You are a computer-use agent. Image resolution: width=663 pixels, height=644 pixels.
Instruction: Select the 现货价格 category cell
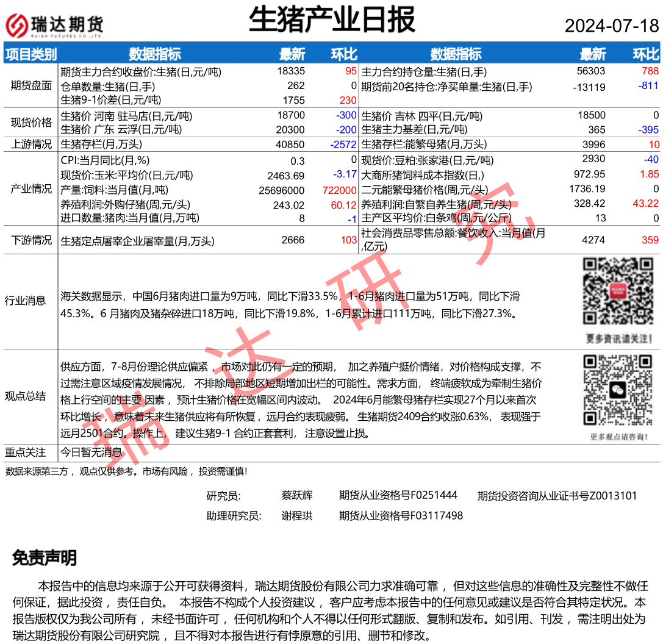tap(30, 123)
